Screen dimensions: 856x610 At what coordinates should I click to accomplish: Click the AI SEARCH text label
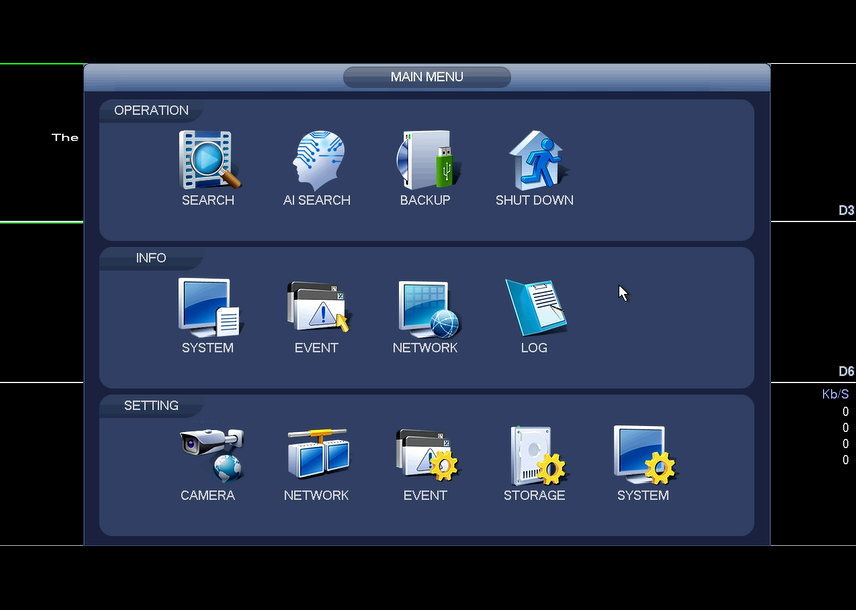pos(317,200)
